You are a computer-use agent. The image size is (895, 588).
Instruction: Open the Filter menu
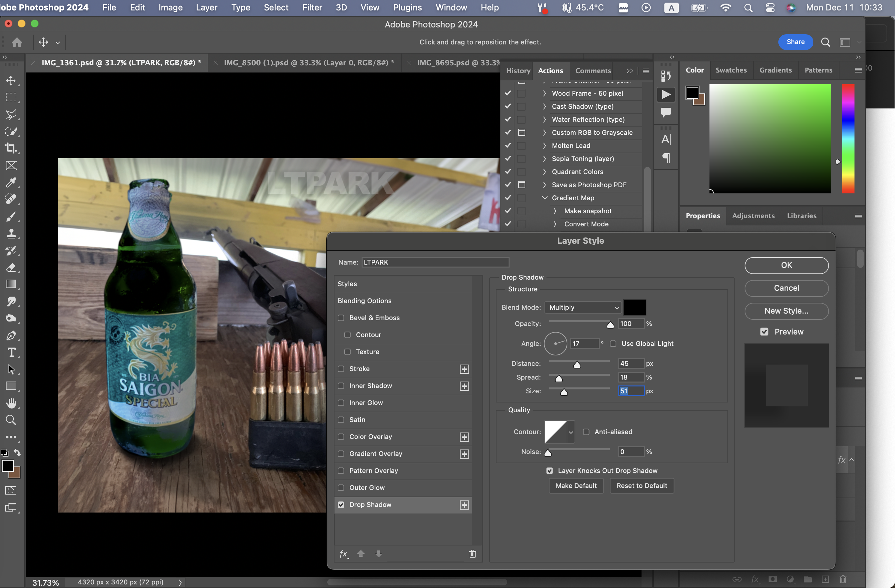(x=312, y=8)
